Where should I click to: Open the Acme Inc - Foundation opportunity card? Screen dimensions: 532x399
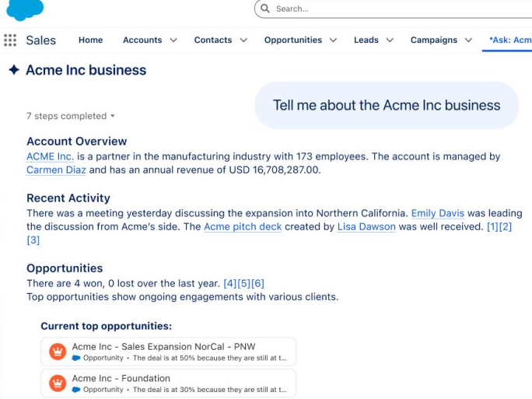coord(168,383)
